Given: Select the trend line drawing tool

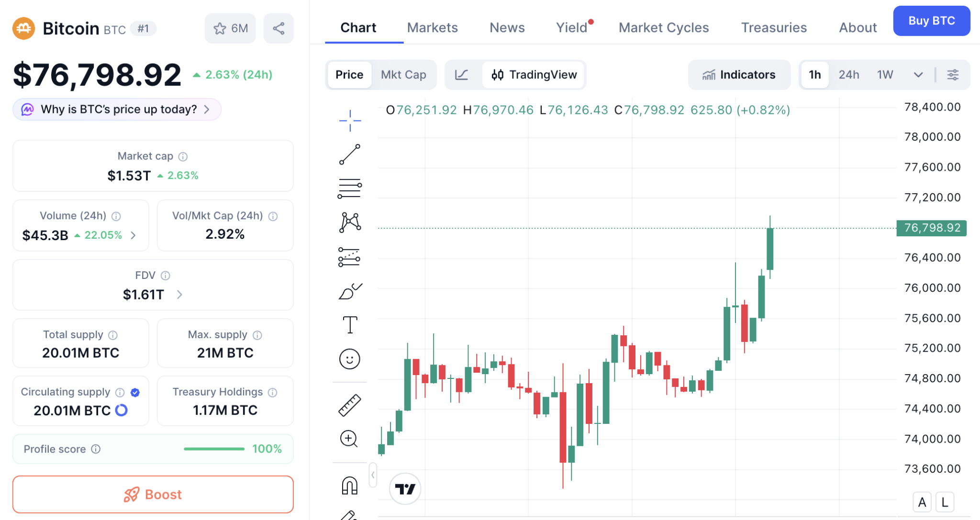Looking at the screenshot, I should click(x=350, y=154).
